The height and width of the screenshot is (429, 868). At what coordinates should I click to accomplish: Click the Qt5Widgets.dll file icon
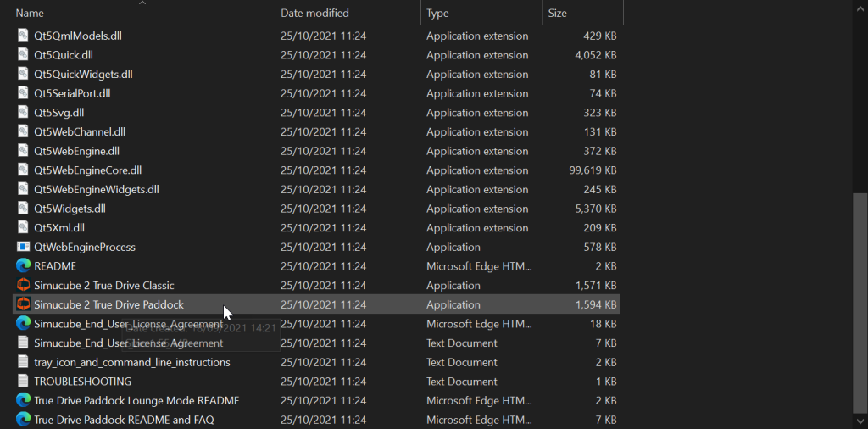coord(23,209)
